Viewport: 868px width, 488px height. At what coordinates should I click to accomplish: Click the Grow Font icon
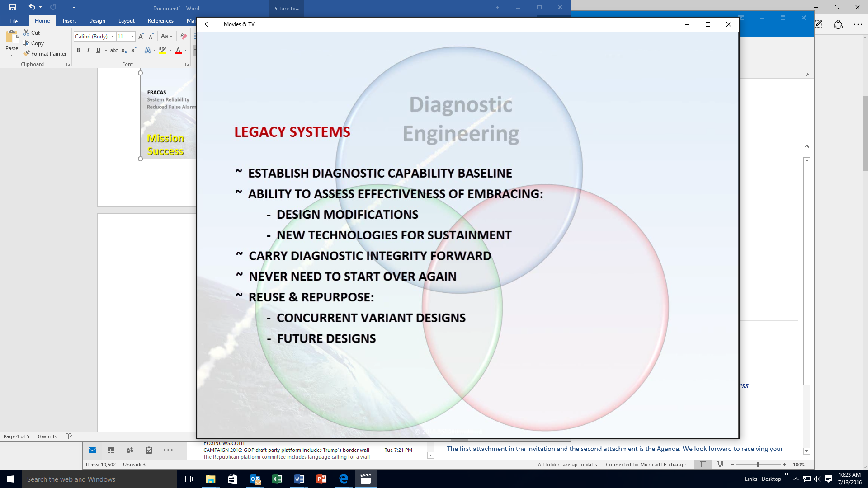tap(141, 36)
